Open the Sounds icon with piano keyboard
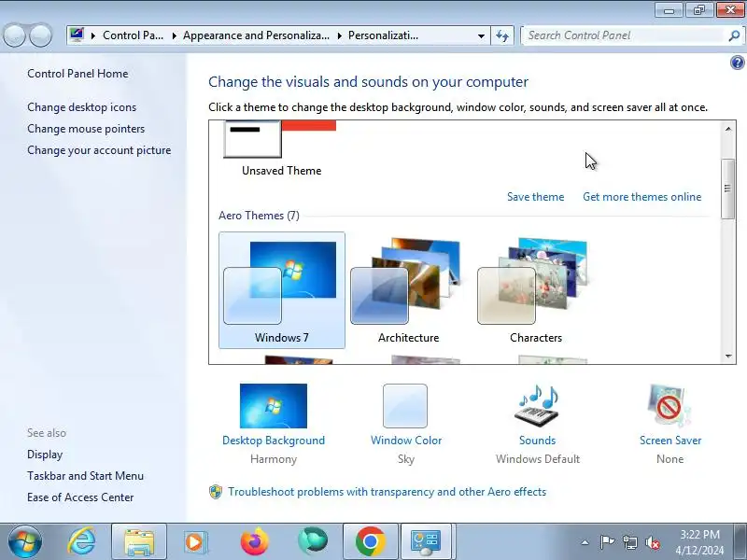 [538, 406]
